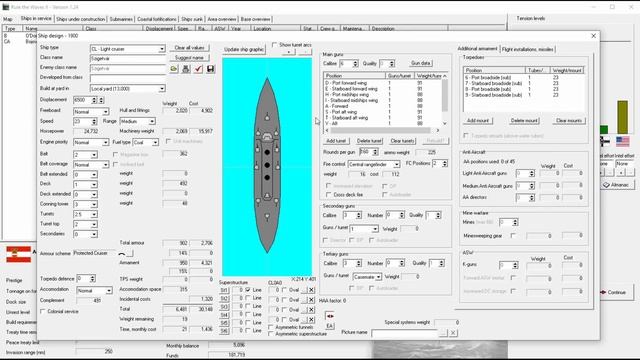Tick the Minesweeping gear checkbox
This screenshot has width=640, height=360.
tap(513, 236)
